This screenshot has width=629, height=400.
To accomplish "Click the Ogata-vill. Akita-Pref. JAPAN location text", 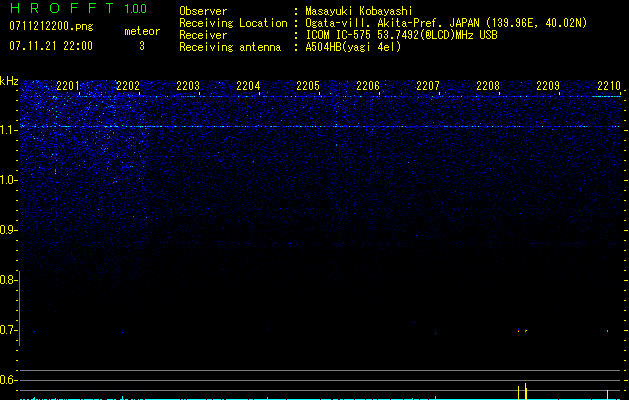I will pos(446,23).
